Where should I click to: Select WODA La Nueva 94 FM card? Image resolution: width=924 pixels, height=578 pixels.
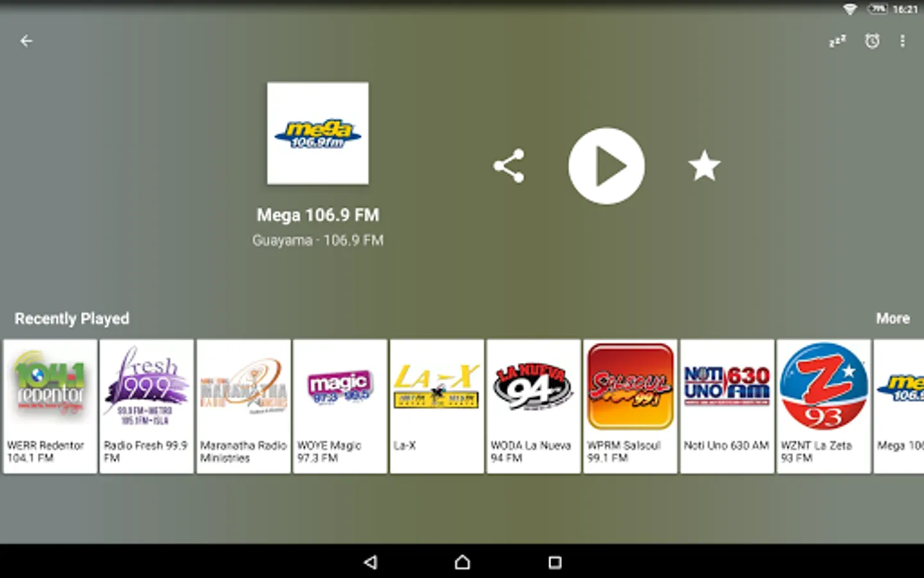click(534, 407)
